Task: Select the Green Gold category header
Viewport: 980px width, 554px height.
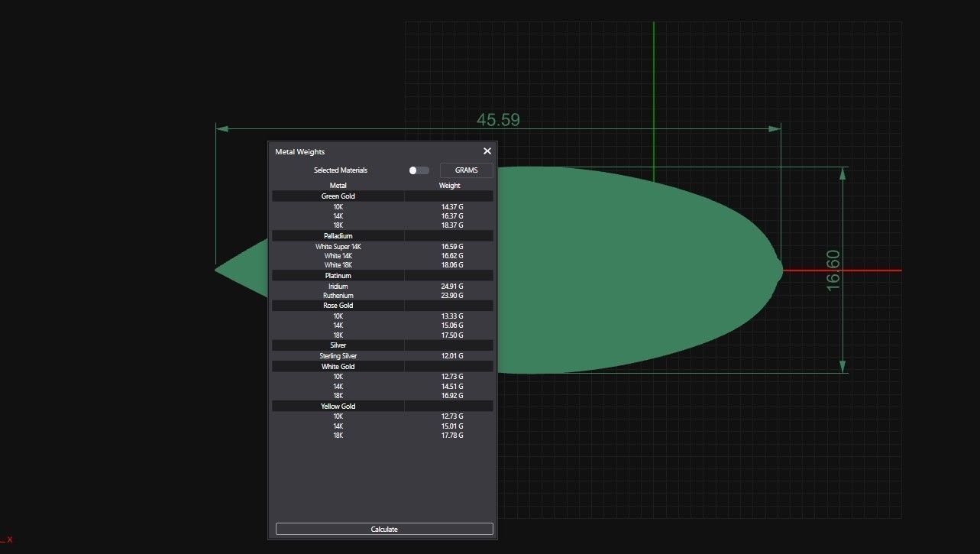Action: (x=383, y=196)
